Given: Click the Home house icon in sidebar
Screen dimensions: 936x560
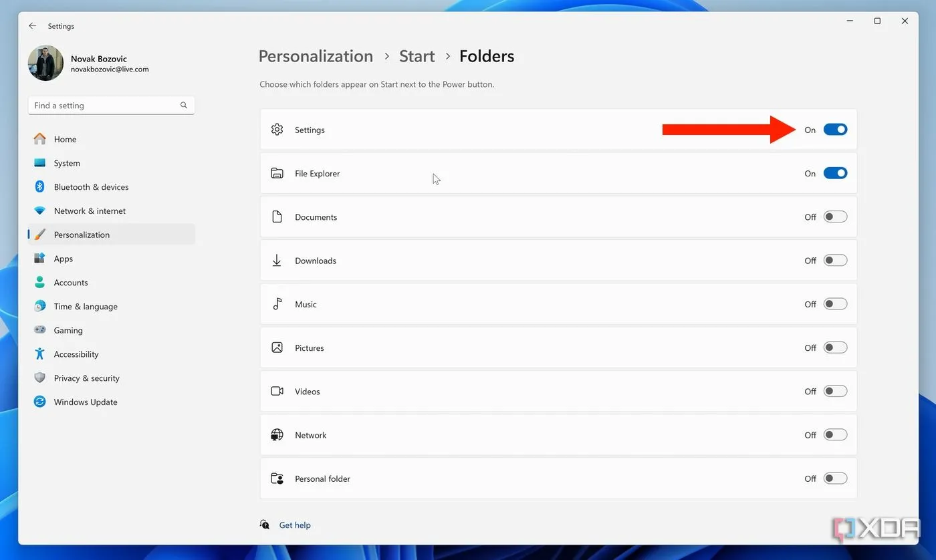Looking at the screenshot, I should [x=40, y=139].
